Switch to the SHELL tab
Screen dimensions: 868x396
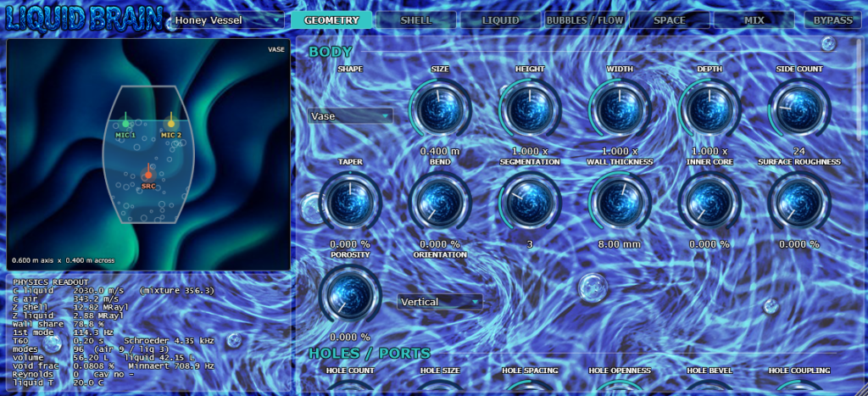point(416,20)
